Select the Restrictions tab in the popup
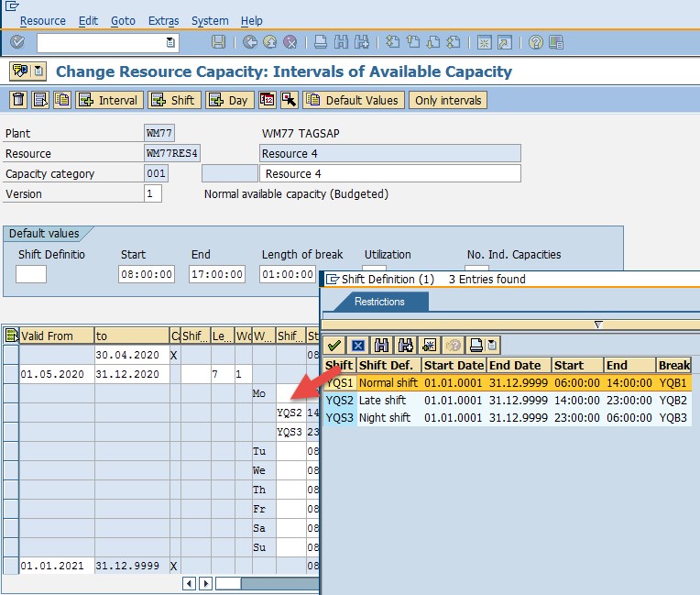 [379, 302]
